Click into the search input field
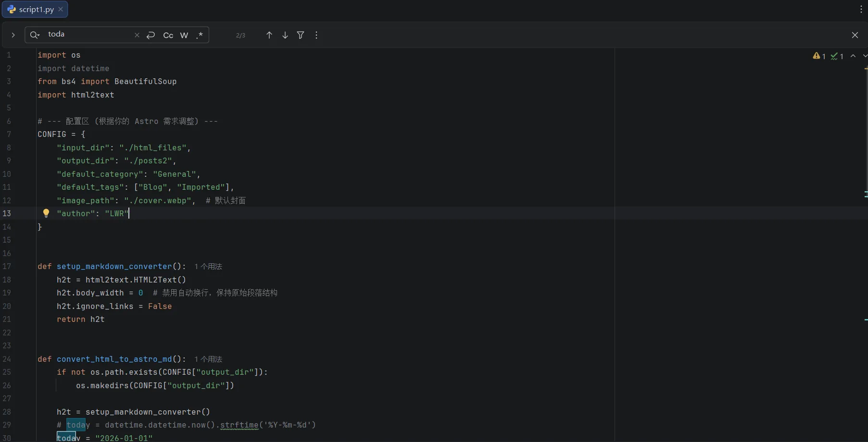This screenshot has height=442, width=868. tap(89, 35)
